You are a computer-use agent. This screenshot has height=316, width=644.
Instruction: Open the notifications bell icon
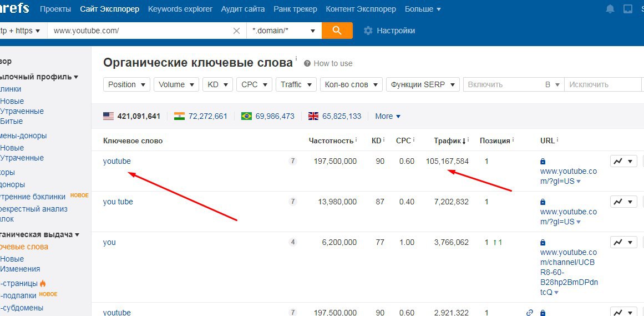point(611,9)
